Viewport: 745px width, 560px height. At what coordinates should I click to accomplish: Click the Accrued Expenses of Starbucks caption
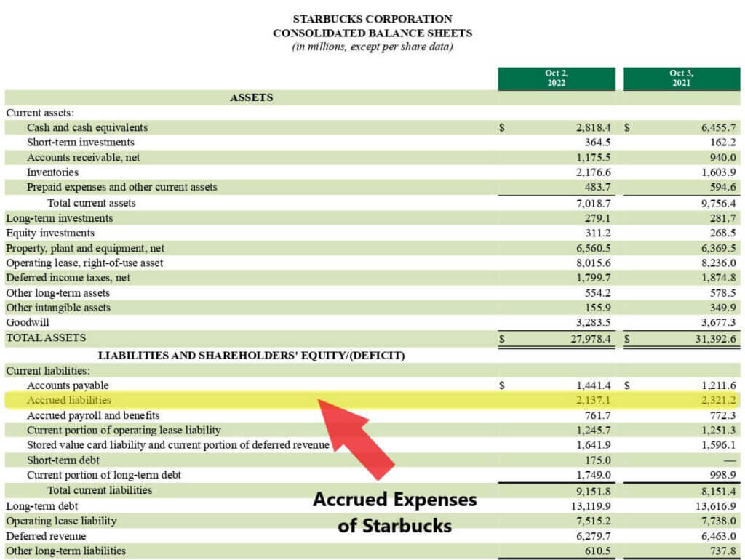(x=397, y=512)
